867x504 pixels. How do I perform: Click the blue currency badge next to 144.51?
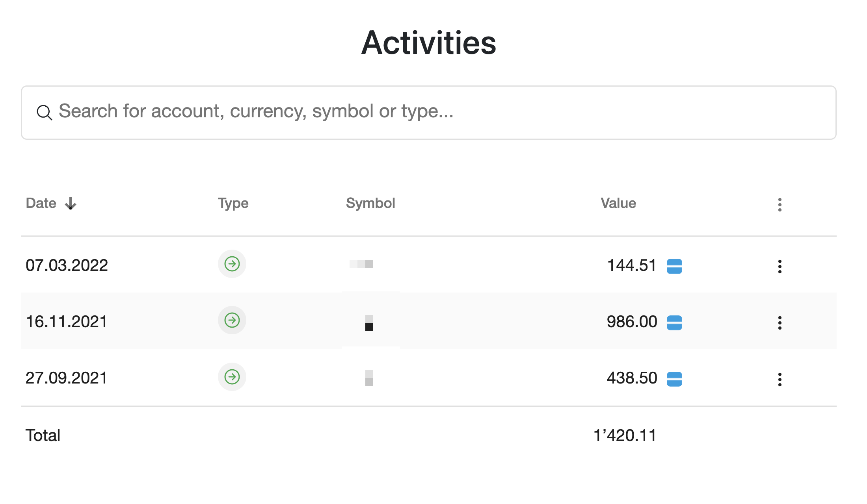pos(675,266)
